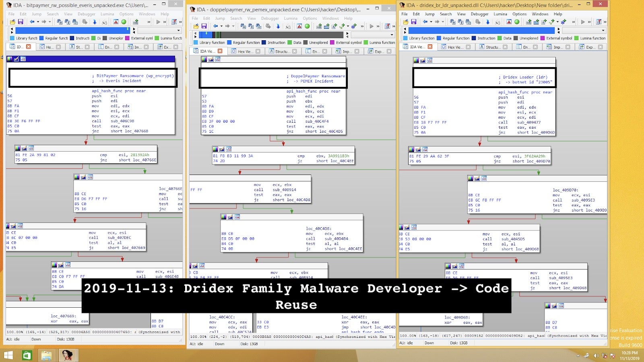
Task: Click the open file icon in the bitpaymer window
Action: tap(12, 22)
